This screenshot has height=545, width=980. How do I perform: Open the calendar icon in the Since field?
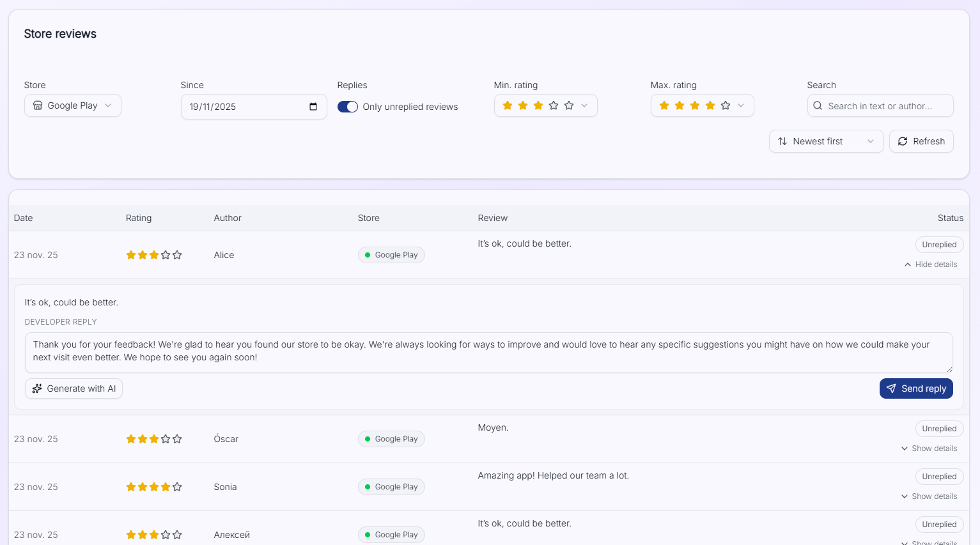click(x=314, y=107)
